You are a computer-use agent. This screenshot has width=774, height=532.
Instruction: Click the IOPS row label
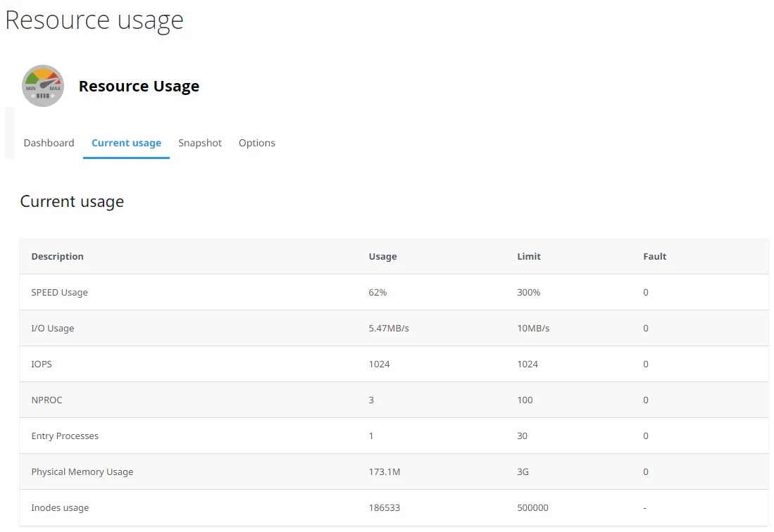[42, 365]
